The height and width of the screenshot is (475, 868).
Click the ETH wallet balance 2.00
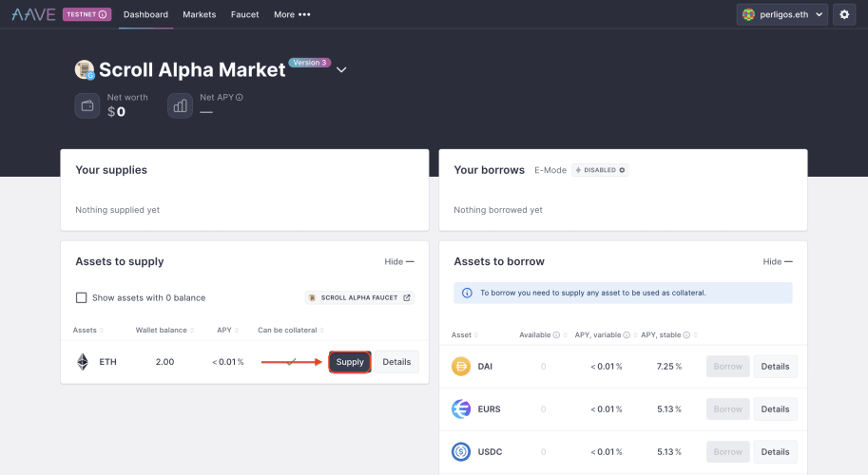[165, 362]
